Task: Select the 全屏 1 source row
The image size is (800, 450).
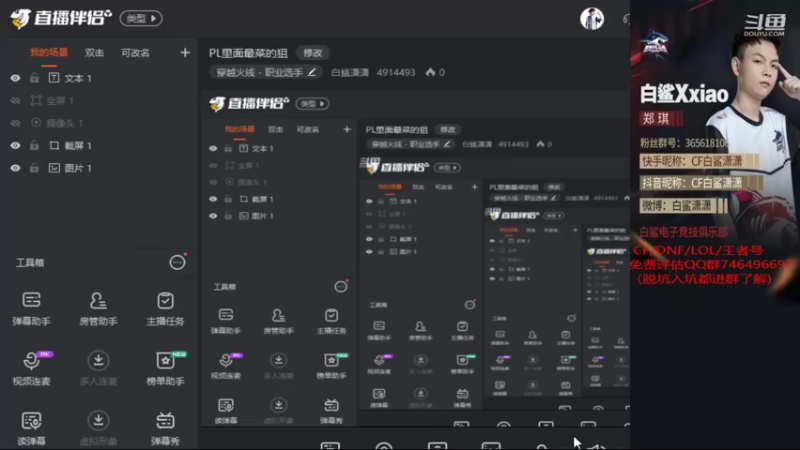Action: coord(98,101)
